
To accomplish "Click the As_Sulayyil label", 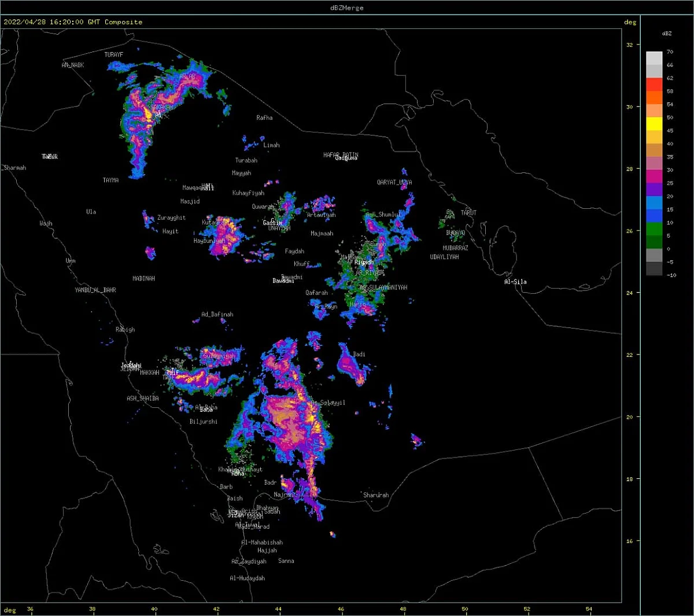I will pos(328,403).
